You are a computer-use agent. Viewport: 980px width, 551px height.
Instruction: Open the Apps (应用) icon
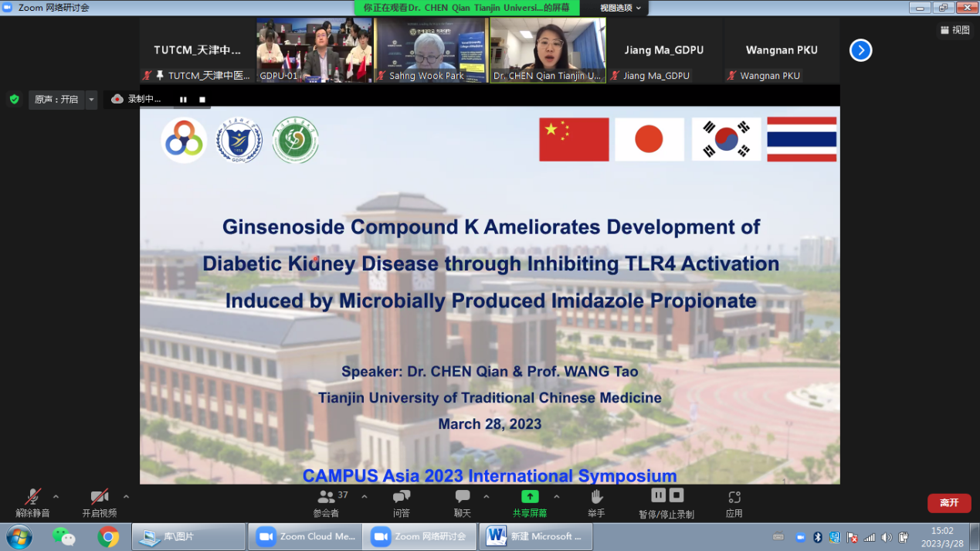point(734,497)
